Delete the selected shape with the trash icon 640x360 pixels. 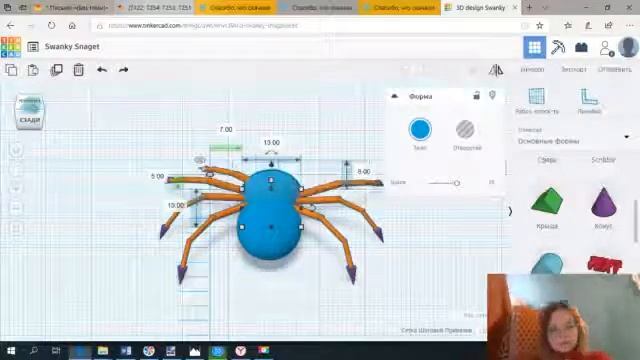click(x=78, y=70)
